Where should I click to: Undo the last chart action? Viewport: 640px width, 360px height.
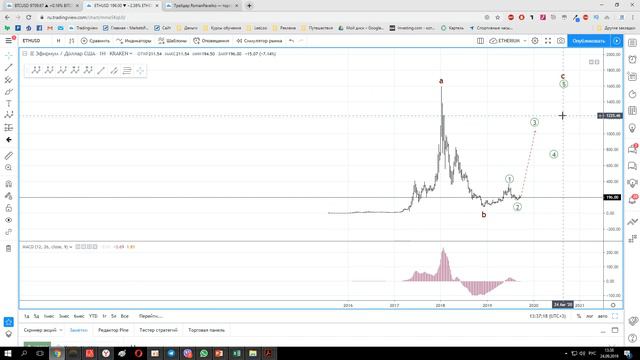[291, 41]
